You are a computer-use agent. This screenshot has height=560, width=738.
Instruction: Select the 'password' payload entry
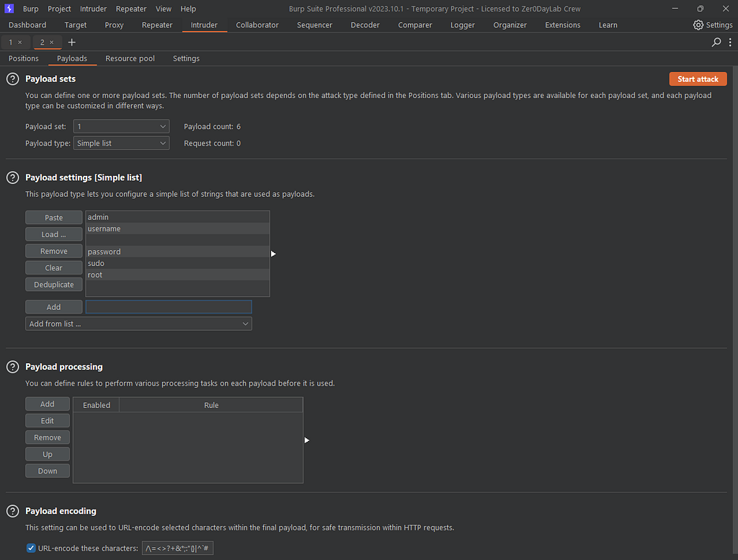[177, 252]
